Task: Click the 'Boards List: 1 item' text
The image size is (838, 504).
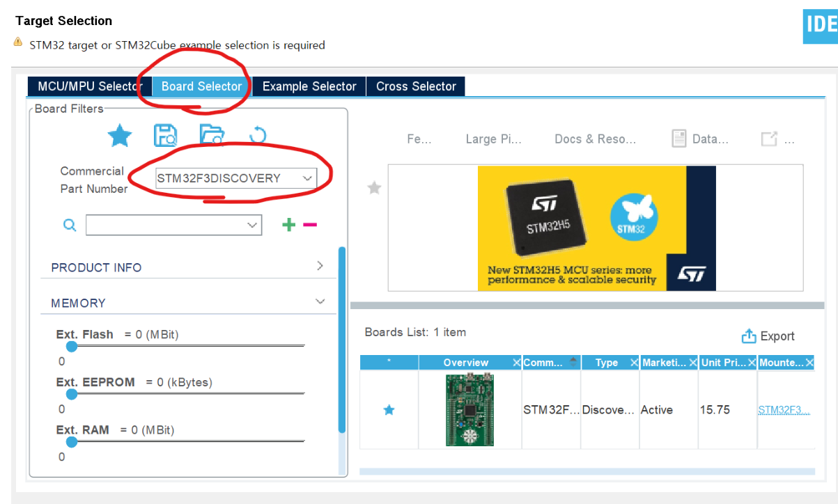Action: pos(415,332)
